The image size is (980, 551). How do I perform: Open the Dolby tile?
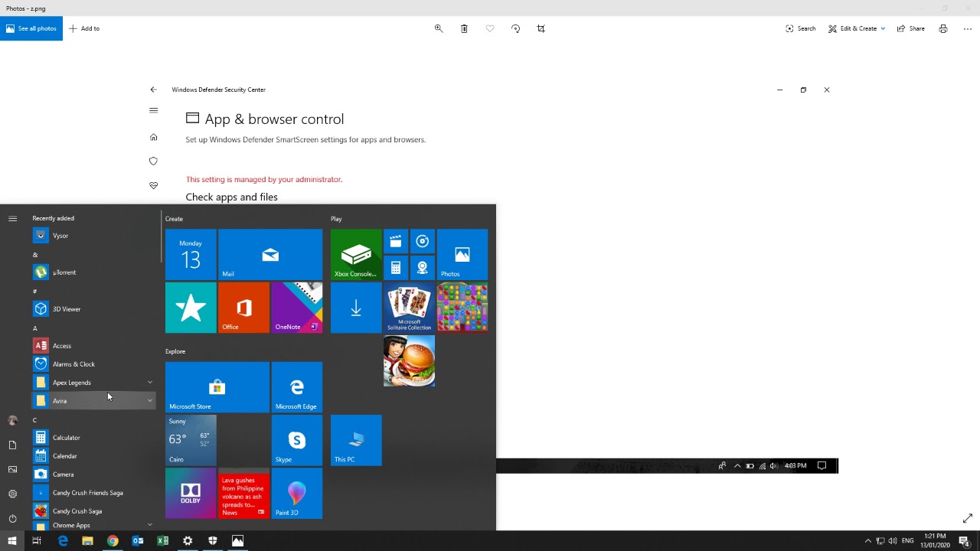191,494
